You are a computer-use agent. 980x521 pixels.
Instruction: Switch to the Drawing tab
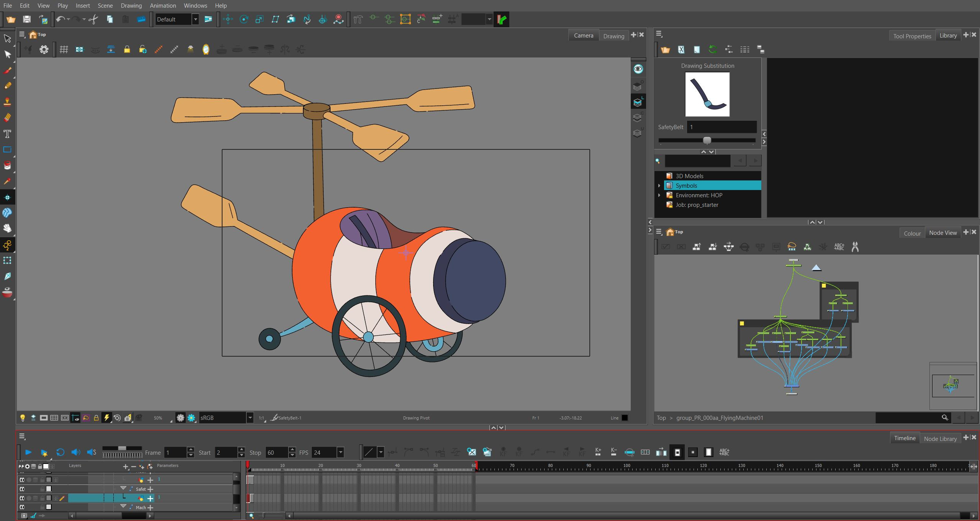coord(614,36)
